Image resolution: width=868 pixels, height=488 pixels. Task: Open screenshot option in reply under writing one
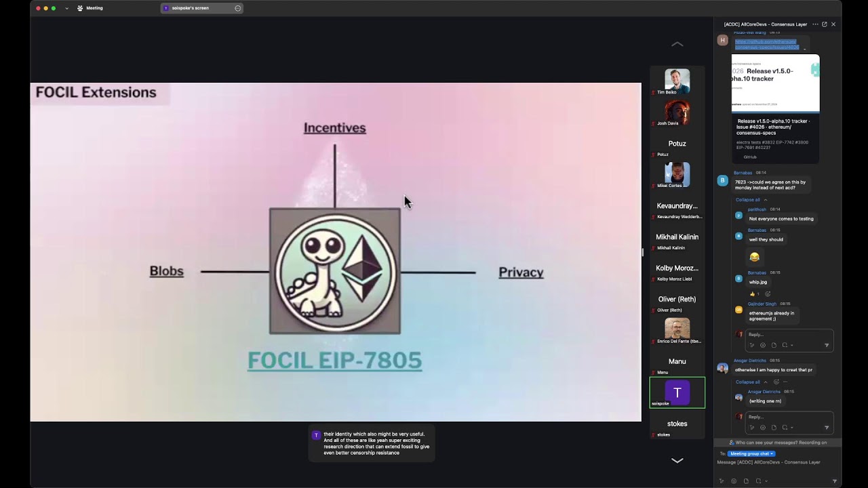785,428
